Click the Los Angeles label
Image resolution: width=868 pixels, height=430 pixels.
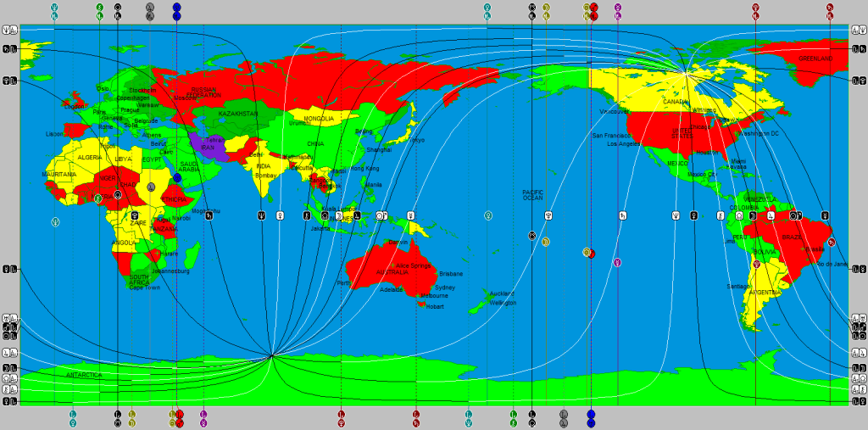[623, 144]
